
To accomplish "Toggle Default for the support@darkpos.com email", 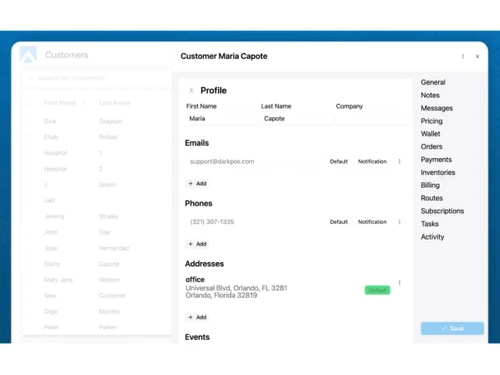I will (x=339, y=161).
